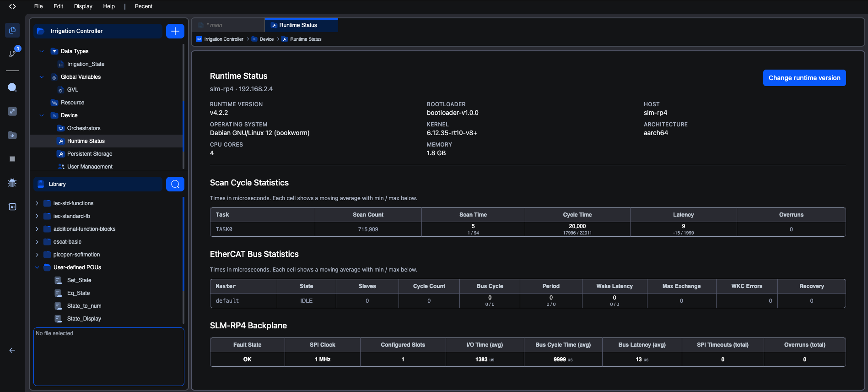Click the Orchestrators icon in the tree
This screenshot has width=868, height=392.
click(61, 128)
